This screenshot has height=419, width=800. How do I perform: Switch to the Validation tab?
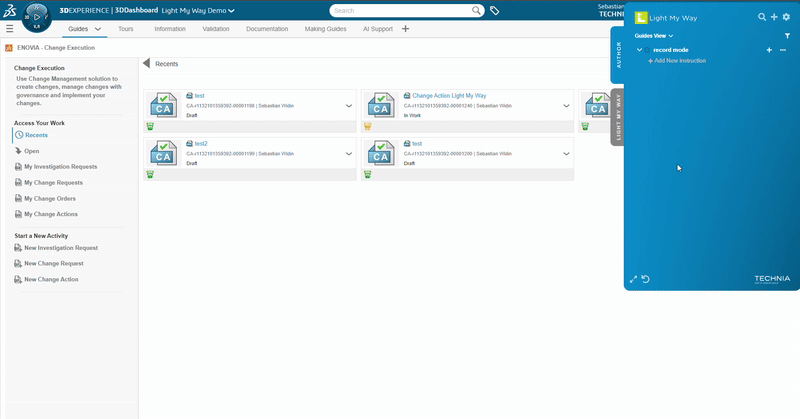pos(216,29)
